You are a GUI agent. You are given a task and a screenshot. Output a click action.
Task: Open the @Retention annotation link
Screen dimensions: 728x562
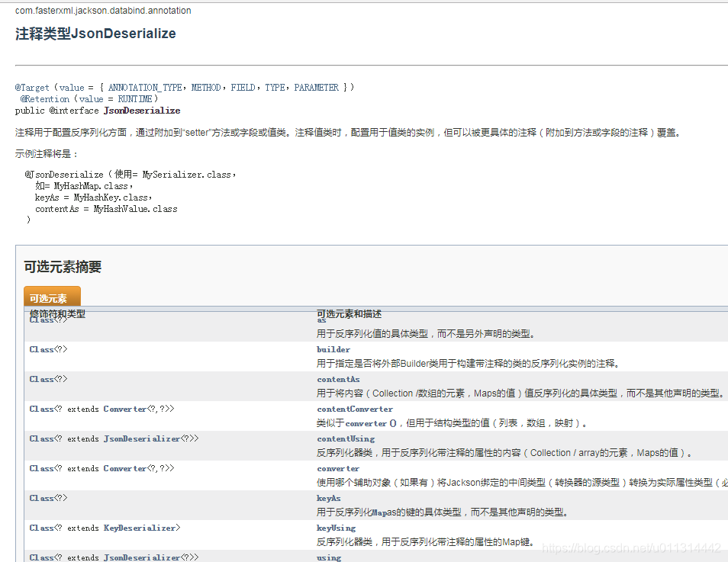[x=44, y=99]
